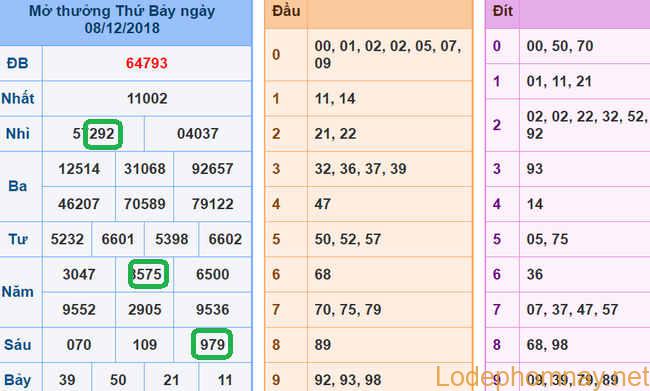The image size is (650, 391).
Task: Select Đầu row 7 values 70, 75, 79
Action: tap(348, 310)
